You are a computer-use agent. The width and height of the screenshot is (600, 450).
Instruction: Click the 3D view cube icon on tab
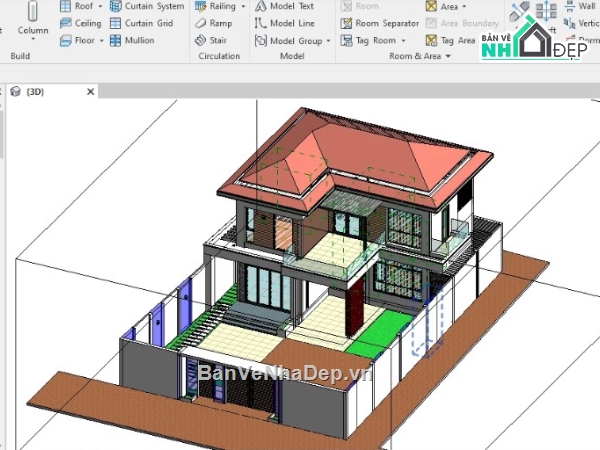15,92
